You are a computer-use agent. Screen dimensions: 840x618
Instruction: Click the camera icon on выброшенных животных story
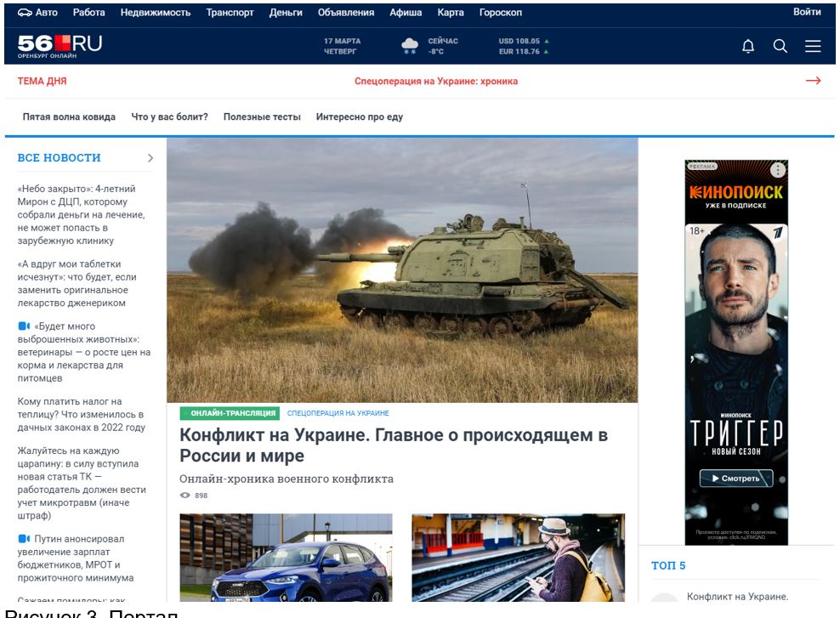pos(22,325)
